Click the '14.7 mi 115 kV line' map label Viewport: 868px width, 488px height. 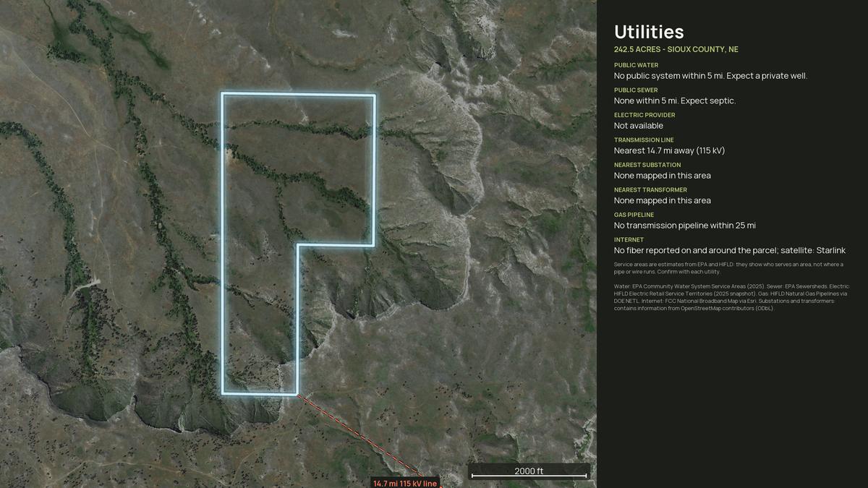[x=405, y=483]
